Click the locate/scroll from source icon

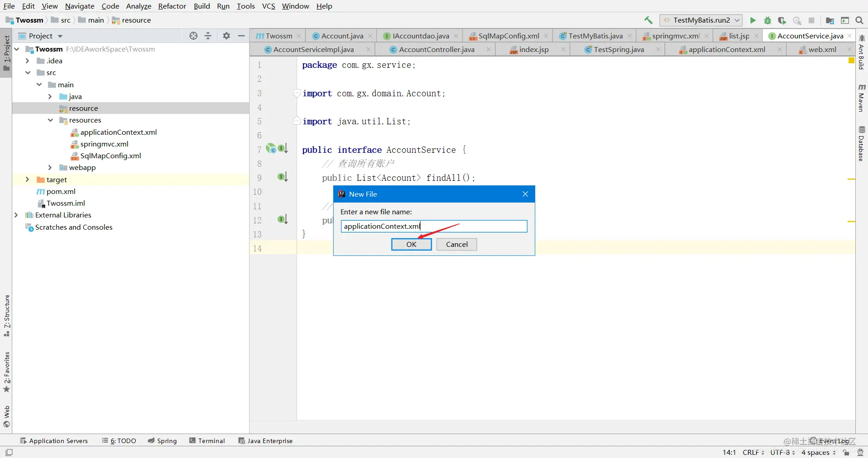pyautogui.click(x=193, y=36)
